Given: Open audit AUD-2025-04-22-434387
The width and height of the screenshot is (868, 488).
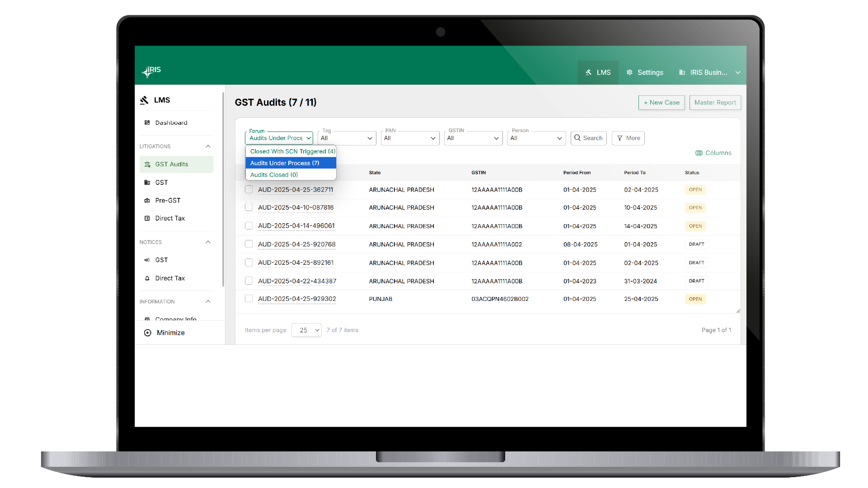Looking at the screenshot, I should 297,281.
